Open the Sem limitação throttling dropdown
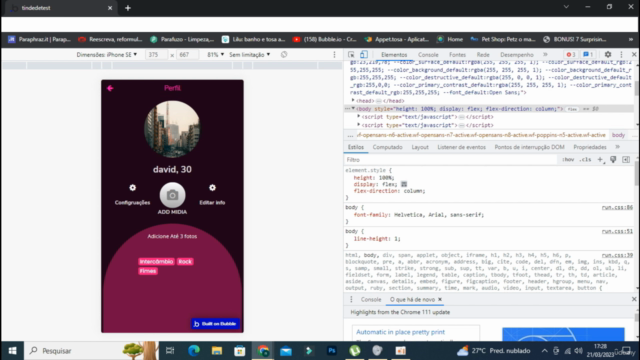640x360 pixels. point(249,55)
